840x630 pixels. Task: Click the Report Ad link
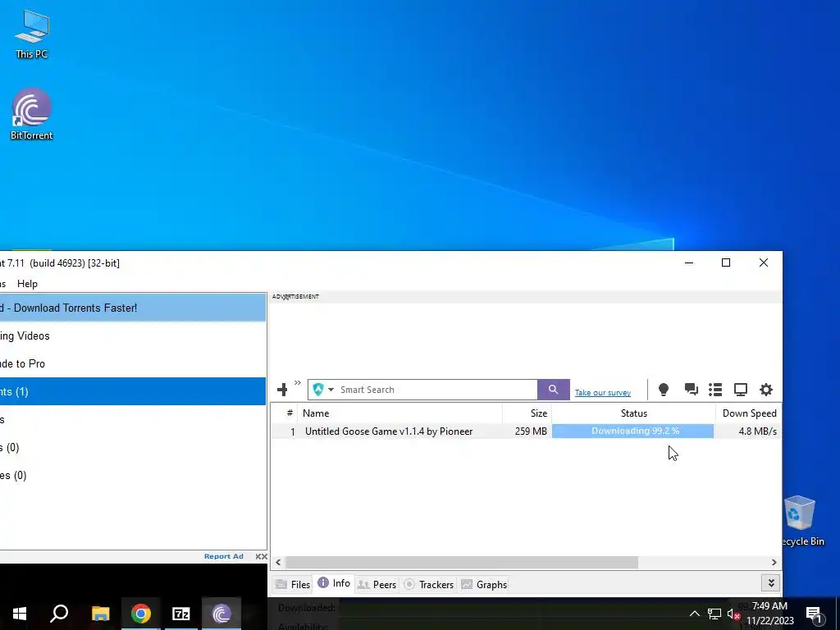[223, 556]
